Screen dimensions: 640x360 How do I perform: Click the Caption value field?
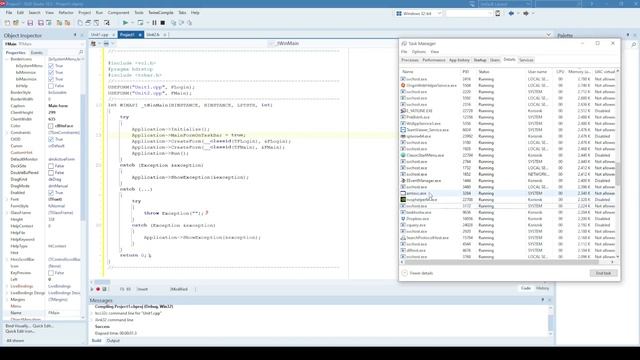64,106
